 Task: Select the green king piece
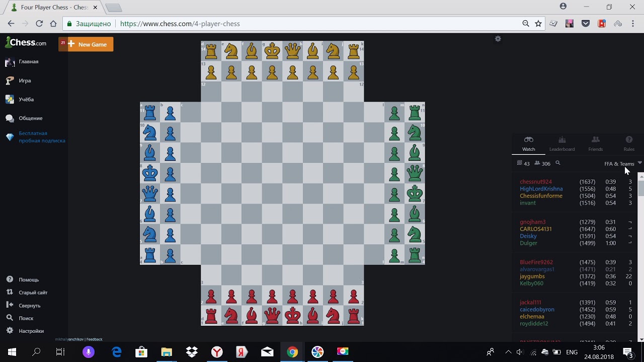[415, 194]
